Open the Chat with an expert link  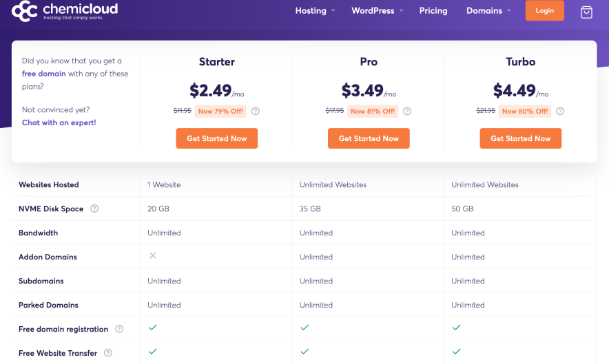(59, 122)
